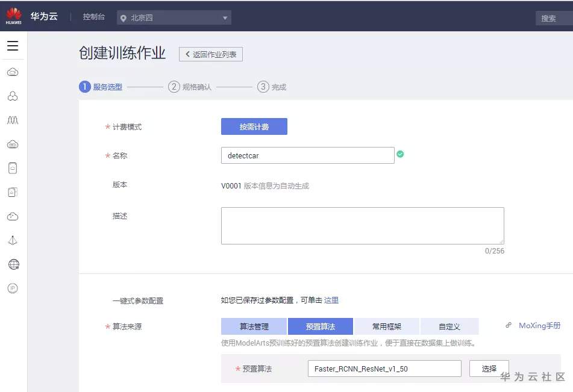Click the 描述 description text area
573x392 pixels.
coord(362,226)
